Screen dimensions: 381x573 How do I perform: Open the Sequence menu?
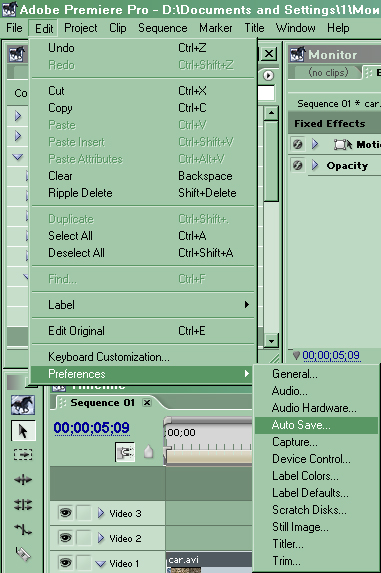[x=163, y=28]
